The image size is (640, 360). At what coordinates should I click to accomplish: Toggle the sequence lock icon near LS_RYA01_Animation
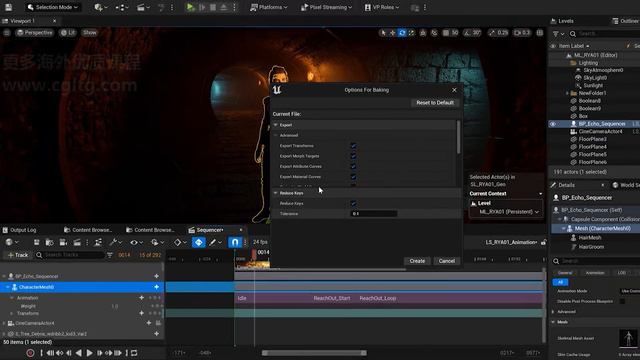pyautogui.click(x=543, y=242)
